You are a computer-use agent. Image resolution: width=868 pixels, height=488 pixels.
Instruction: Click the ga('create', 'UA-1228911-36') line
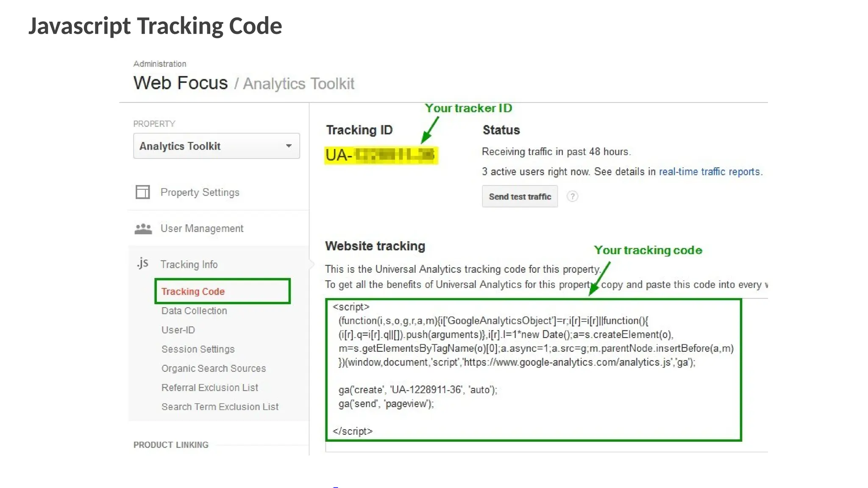click(x=417, y=390)
